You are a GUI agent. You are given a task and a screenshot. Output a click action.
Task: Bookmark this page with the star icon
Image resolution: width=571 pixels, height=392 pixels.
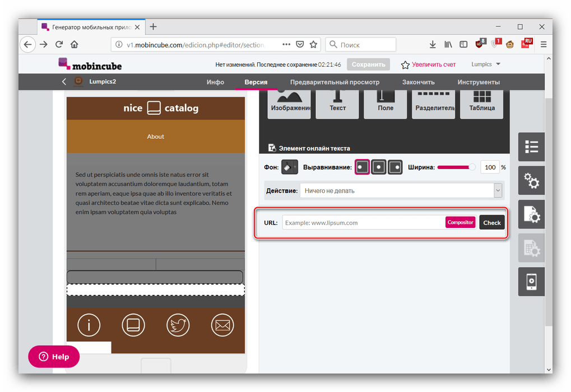313,44
